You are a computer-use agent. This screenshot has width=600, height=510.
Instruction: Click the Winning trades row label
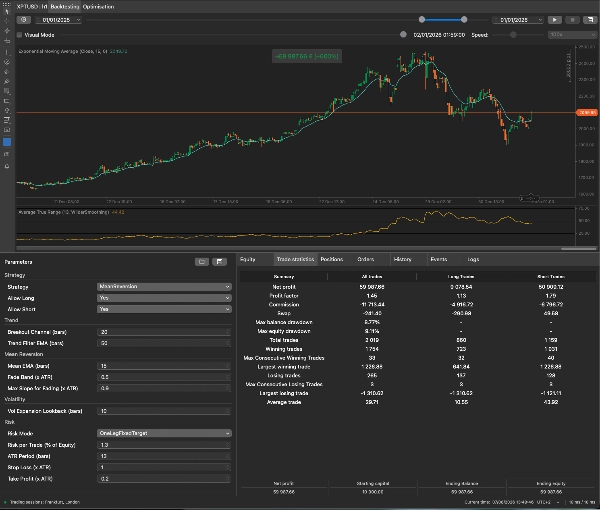[x=284, y=349]
